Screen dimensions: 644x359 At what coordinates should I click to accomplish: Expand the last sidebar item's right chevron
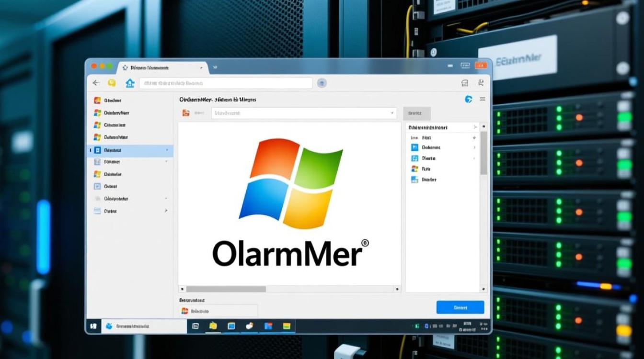[166, 211]
